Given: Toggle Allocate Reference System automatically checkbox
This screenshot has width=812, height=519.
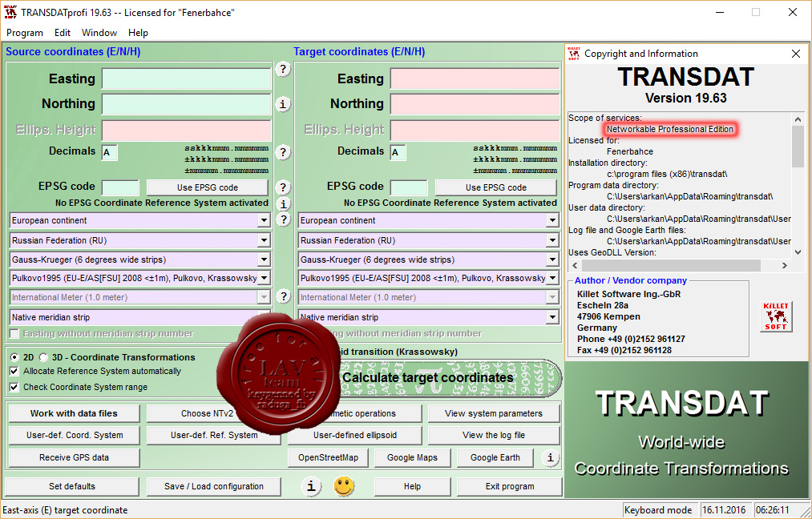Looking at the screenshot, I should click(14, 371).
